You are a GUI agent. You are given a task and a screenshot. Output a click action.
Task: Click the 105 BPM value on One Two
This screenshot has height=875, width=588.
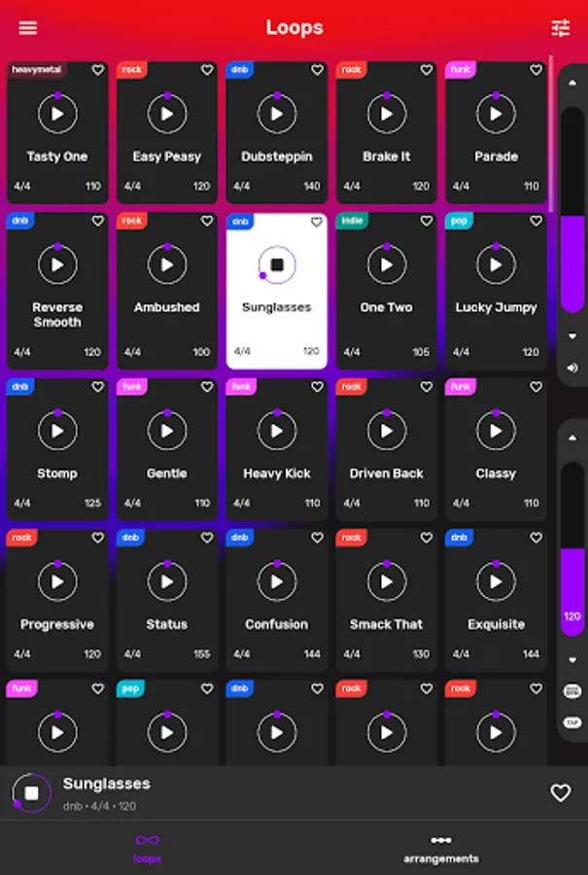pos(421,352)
